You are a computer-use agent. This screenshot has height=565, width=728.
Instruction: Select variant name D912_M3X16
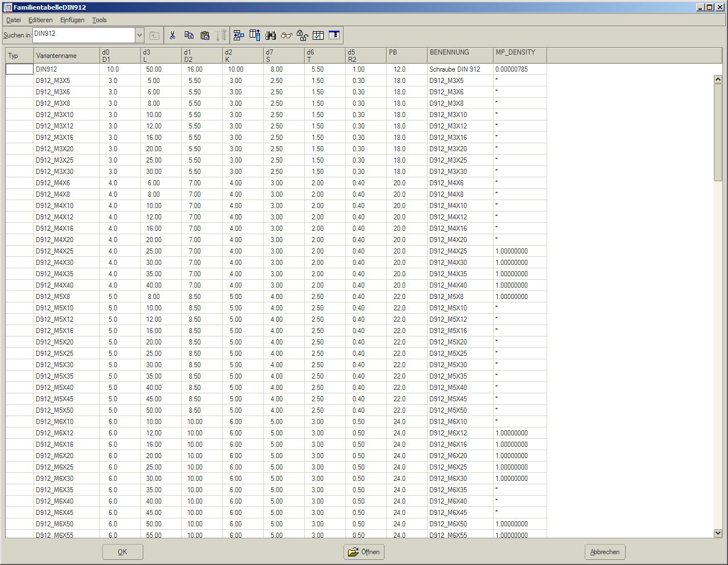point(67,138)
